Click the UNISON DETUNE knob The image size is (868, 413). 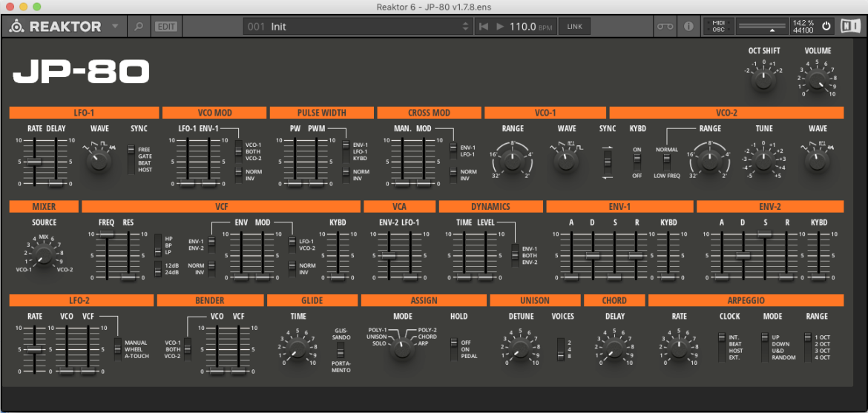pos(521,348)
